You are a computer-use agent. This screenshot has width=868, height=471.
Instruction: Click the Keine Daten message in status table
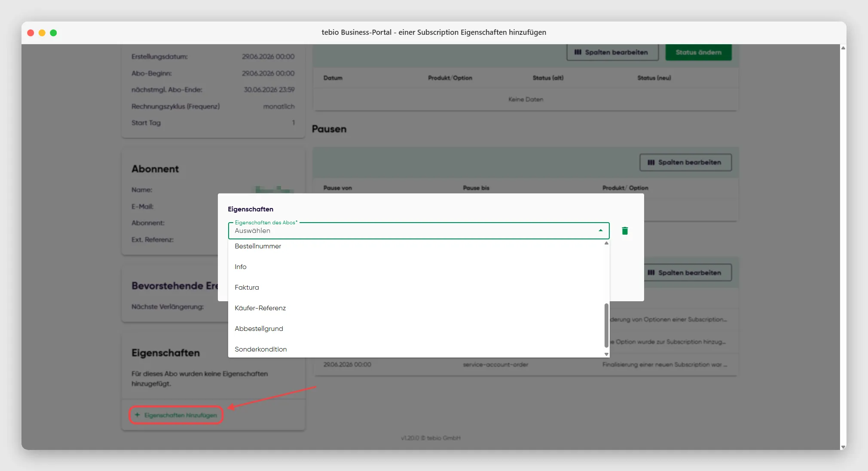[x=526, y=99]
